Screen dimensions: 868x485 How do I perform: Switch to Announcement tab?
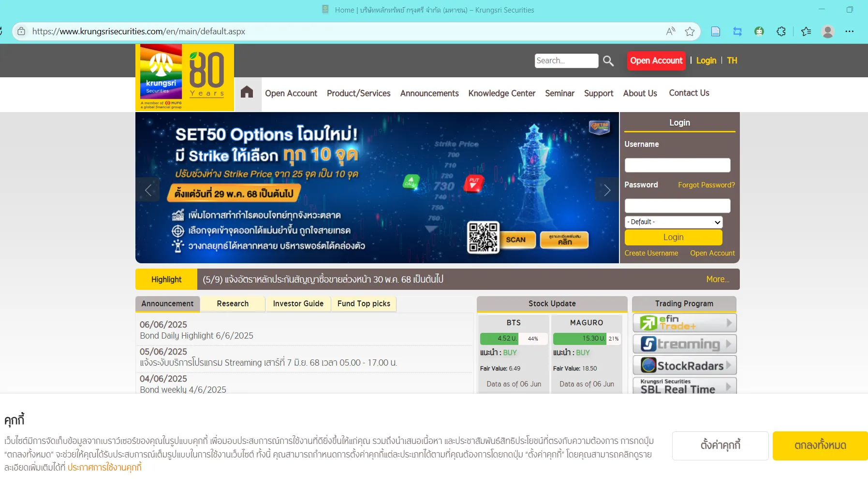[167, 304]
